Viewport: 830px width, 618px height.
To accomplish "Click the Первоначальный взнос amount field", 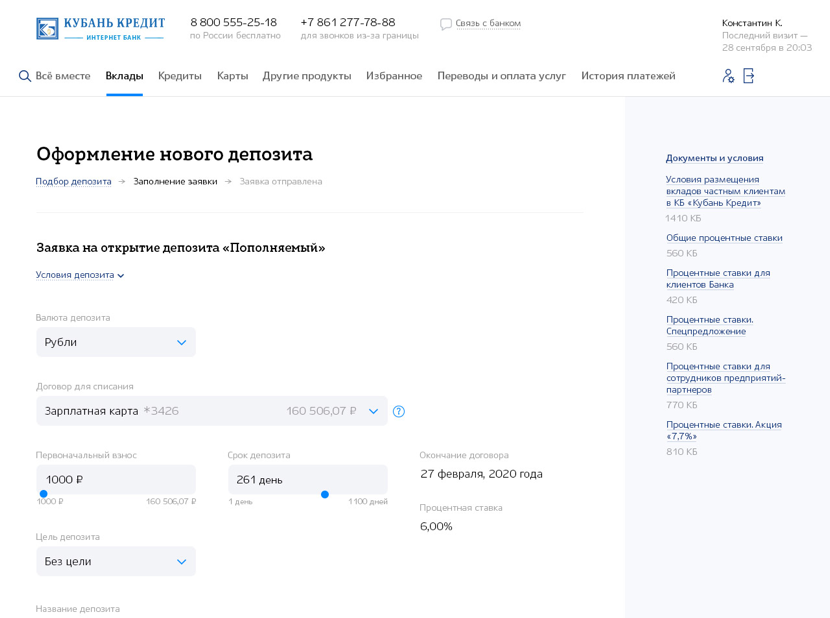I will coord(116,479).
